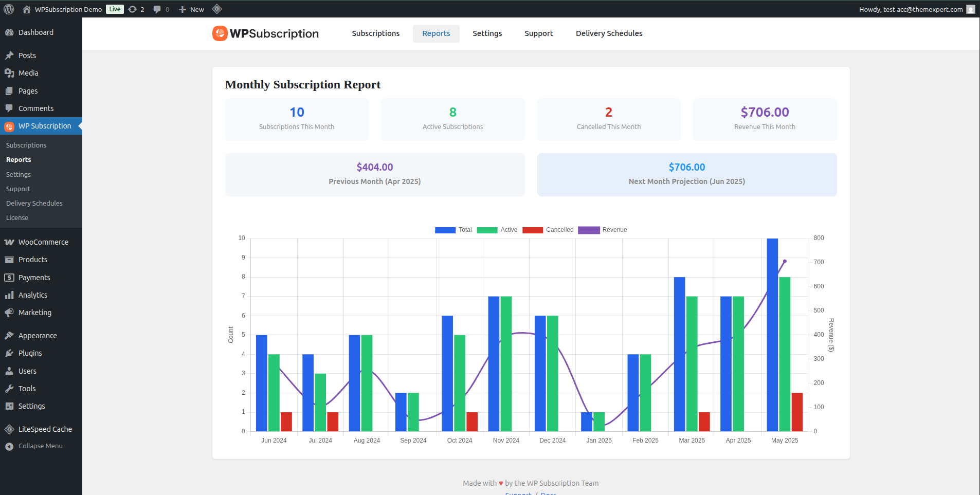980x495 pixels.
Task: Click the WP Subscription orange sidebar icon
Action: coord(9,126)
